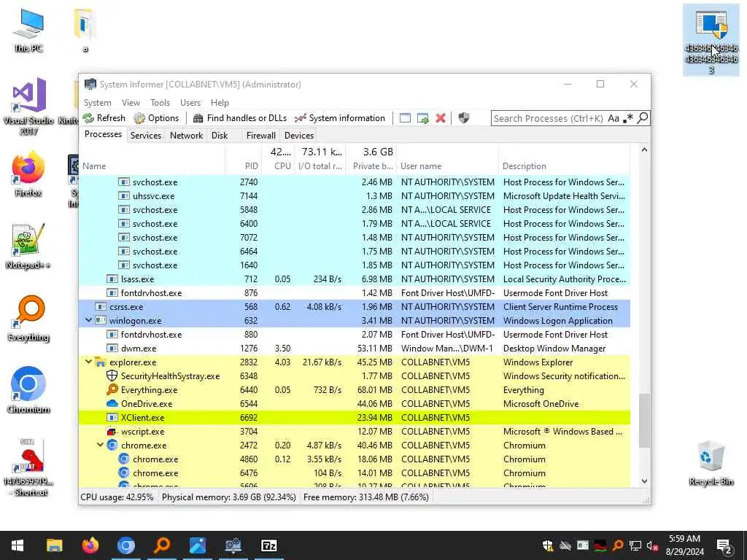
Task: Open Notepad++ desktop shortcut
Action: [28, 246]
